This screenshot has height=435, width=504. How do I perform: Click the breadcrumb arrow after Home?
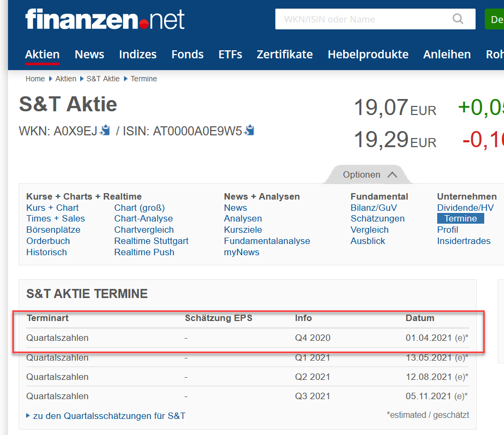(x=50, y=79)
